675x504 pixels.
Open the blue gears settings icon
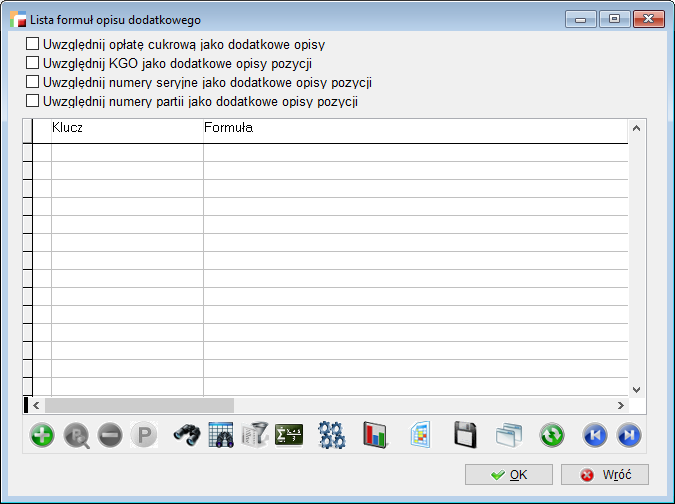[x=332, y=435]
